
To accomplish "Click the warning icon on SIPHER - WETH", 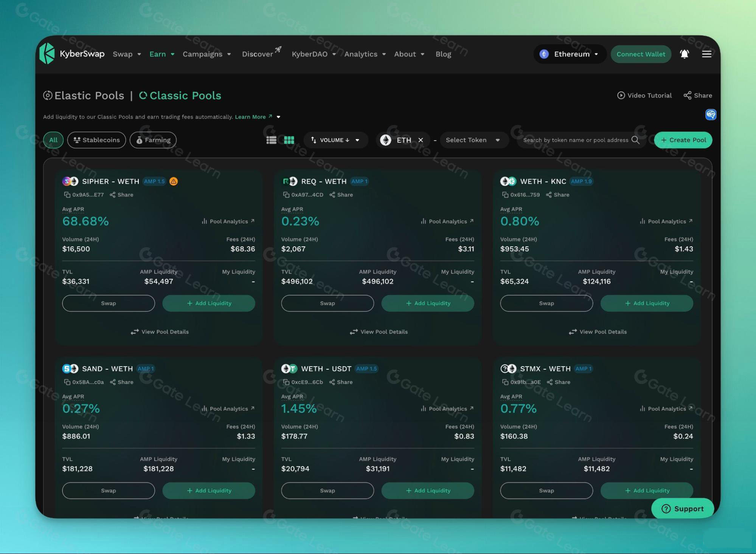I will pyautogui.click(x=174, y=181).
